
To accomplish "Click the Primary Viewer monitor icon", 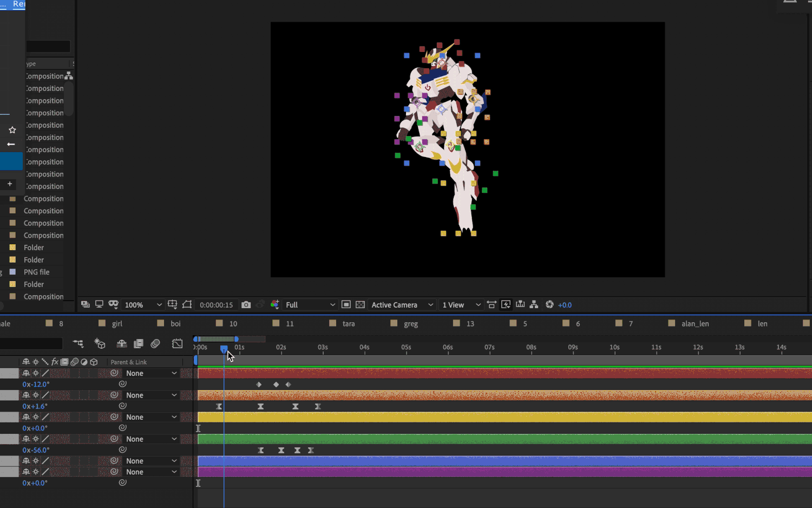I will pos(99,304).
